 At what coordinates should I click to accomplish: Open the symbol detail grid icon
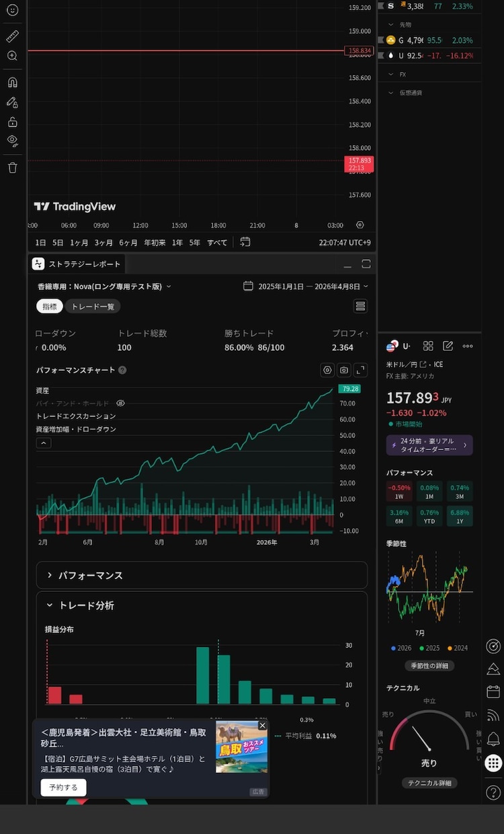point(428,346)
